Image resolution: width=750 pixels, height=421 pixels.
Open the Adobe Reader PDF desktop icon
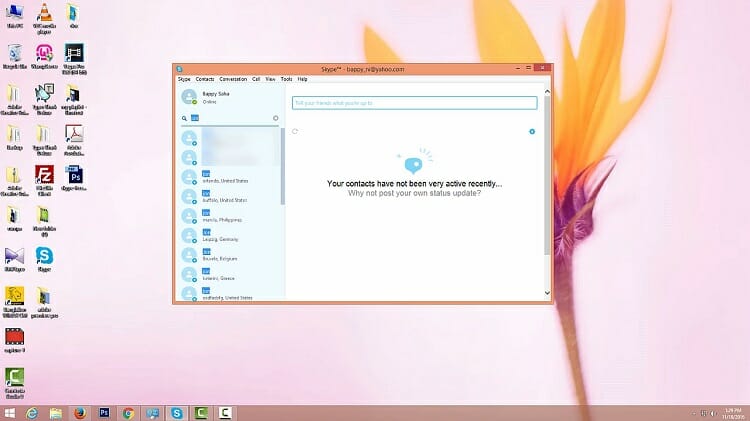click(x=74, y=140)
